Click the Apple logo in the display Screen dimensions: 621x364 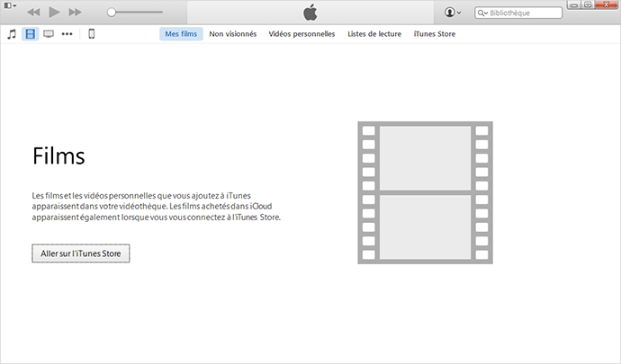pyautogui.click(x=310, y=13)
